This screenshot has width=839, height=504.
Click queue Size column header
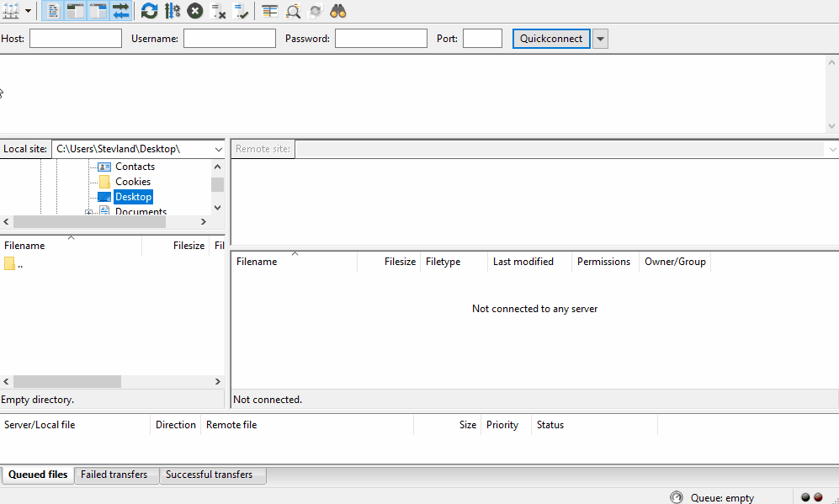(448, 425)
